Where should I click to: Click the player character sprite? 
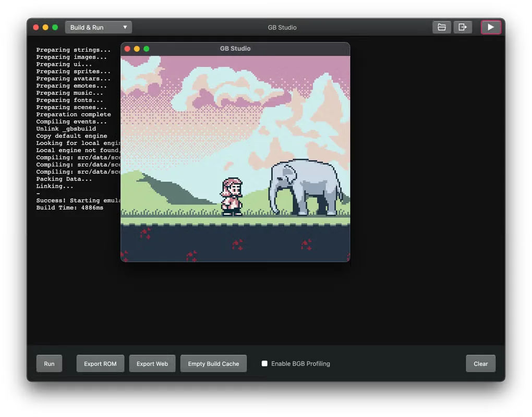pyautogui.click(x=232, y=197)
